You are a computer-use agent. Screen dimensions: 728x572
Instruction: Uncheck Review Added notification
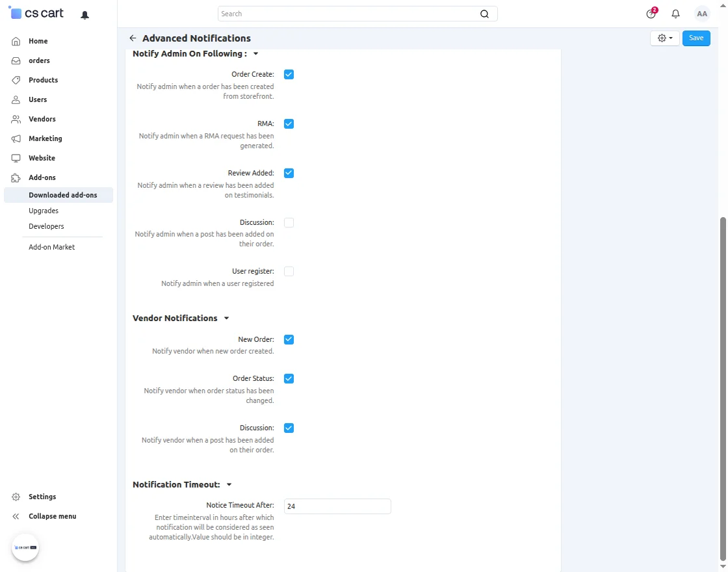(289, 173)
